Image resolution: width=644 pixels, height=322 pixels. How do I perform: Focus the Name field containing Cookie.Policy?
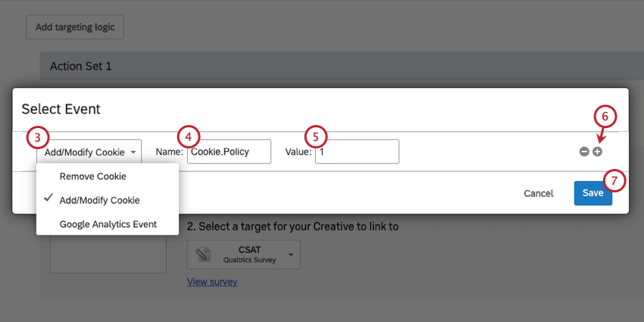(229, 152)
